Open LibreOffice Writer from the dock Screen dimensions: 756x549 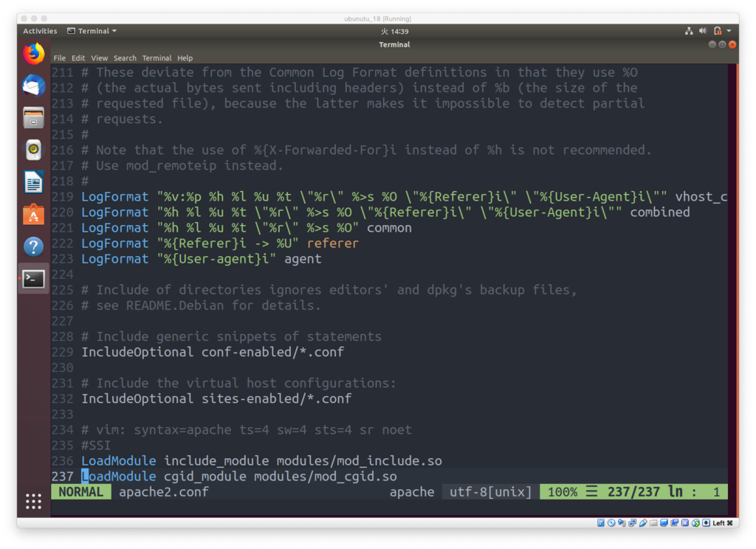coord(33,182)
